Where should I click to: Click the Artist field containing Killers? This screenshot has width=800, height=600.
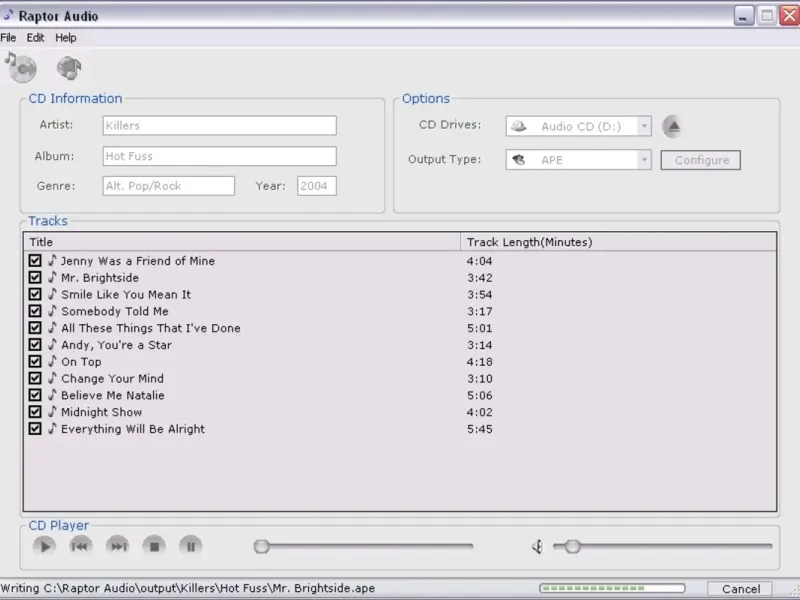click(x=219, y=126)
